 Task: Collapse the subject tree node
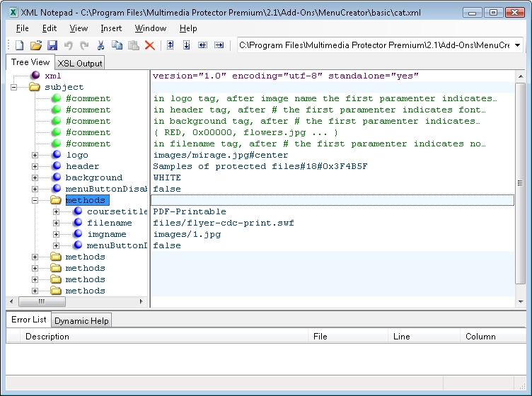(13, 88)
